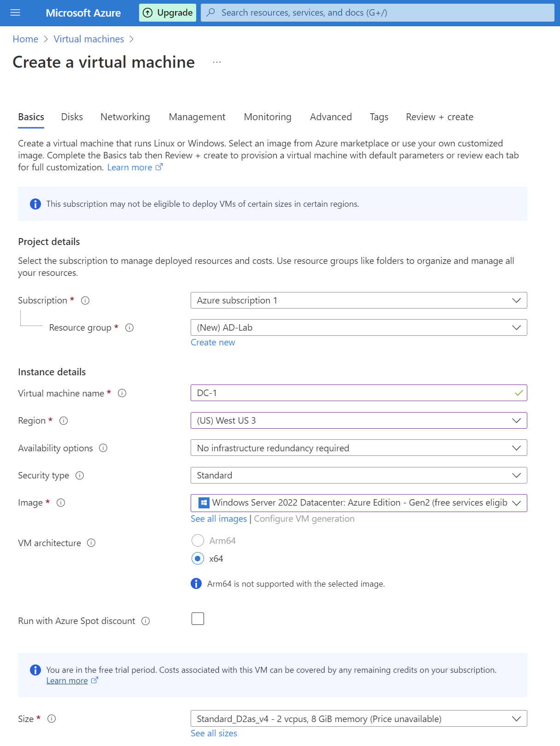Expand the Region dropdown

pos(359,420)
